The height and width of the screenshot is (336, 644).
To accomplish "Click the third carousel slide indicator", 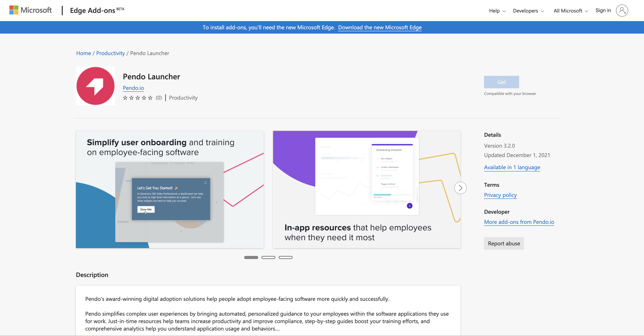I will [285, 257].
